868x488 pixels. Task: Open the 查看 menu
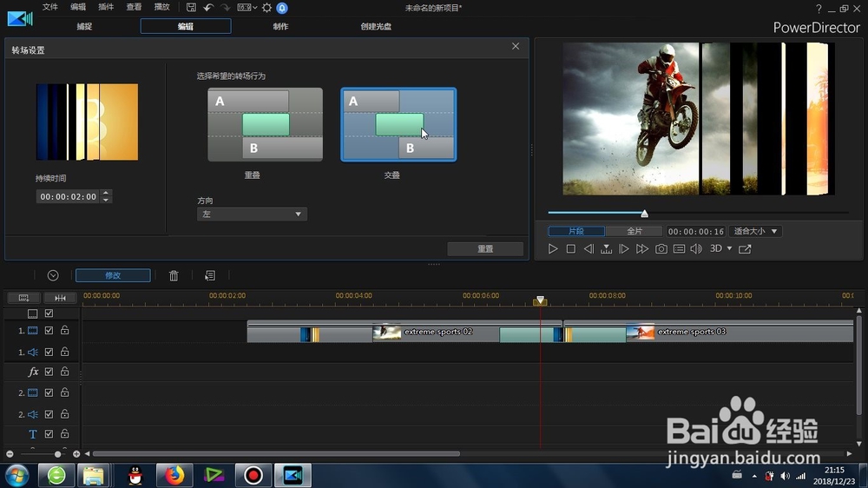pos(134,7)
